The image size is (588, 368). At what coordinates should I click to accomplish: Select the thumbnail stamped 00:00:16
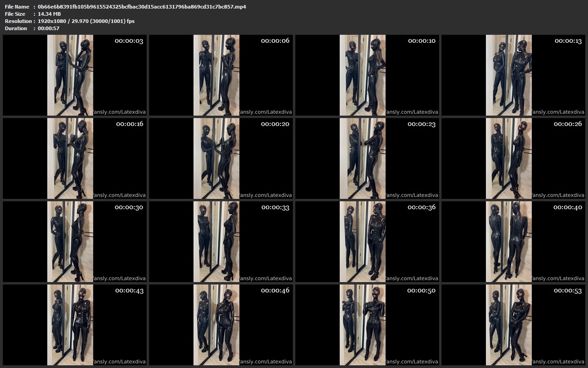(75, 158)
